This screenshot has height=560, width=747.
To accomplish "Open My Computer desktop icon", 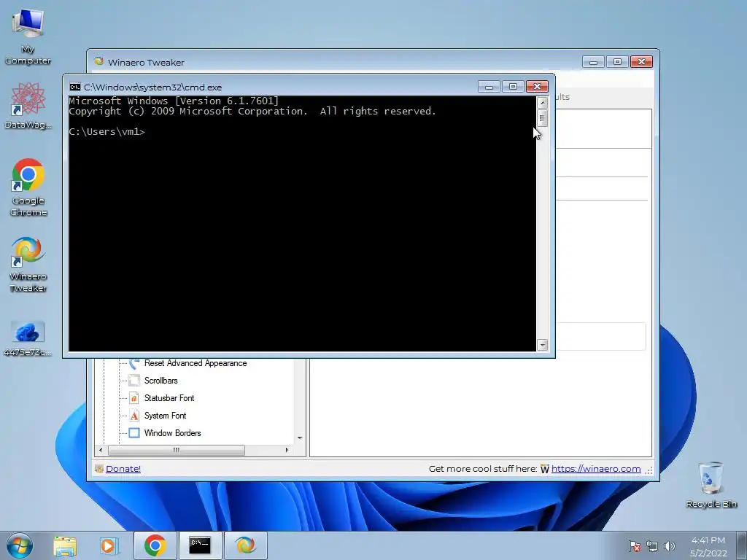I will 28,37.
